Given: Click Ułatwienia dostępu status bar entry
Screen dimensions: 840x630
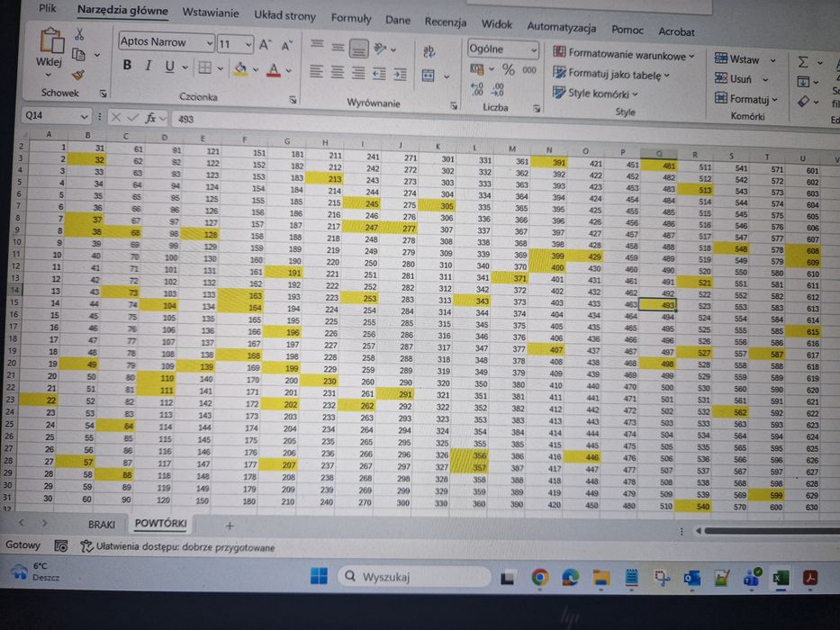Looking at the screenshot, I should tap(177, 547).
